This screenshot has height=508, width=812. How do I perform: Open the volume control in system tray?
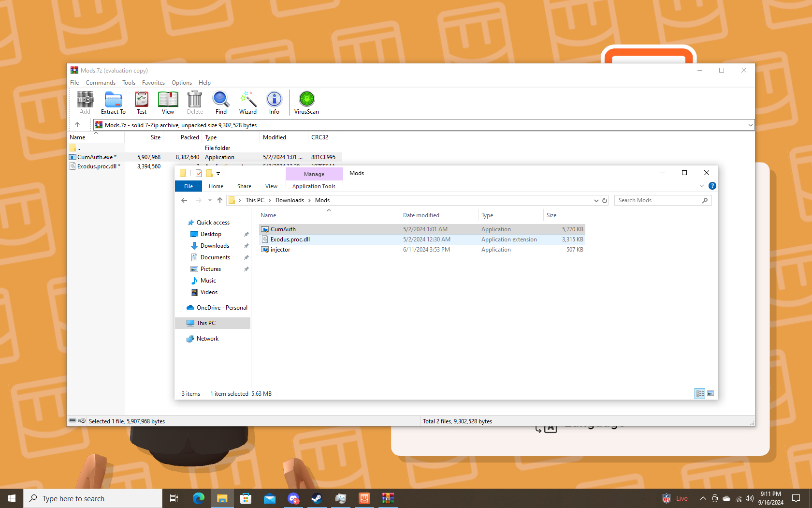point(750,498)
